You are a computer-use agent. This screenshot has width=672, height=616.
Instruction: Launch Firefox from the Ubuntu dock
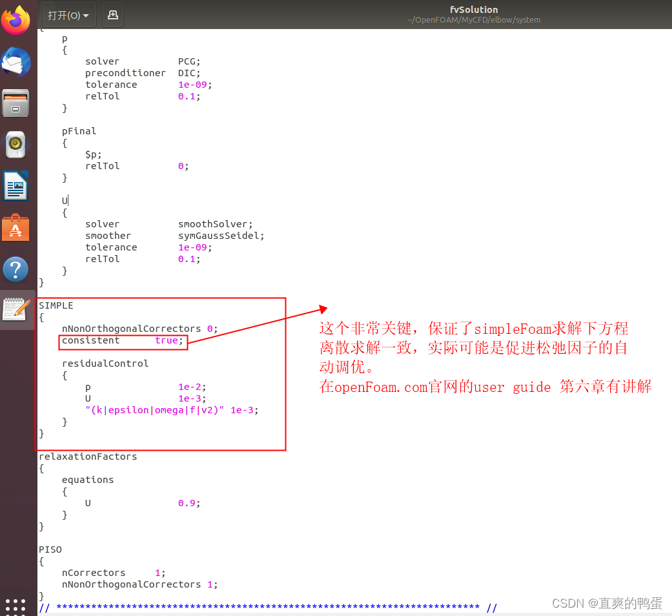click(x=16, y=20)
